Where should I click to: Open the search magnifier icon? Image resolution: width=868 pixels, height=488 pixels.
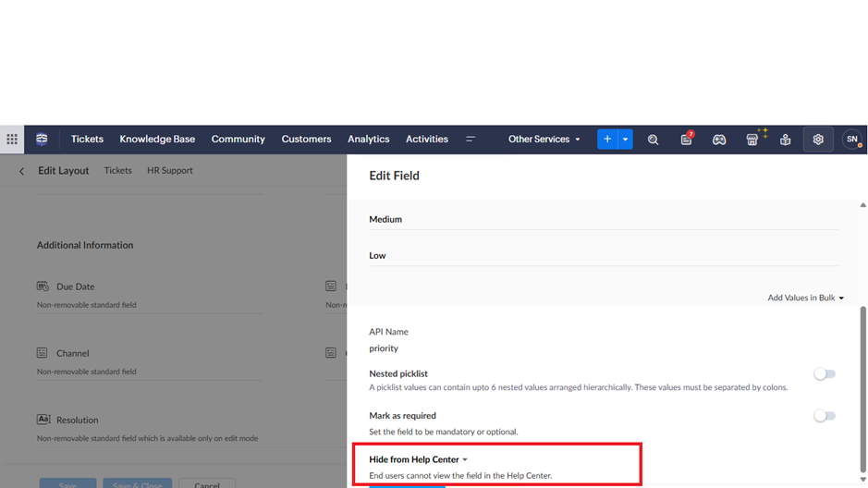coord(653,140)
